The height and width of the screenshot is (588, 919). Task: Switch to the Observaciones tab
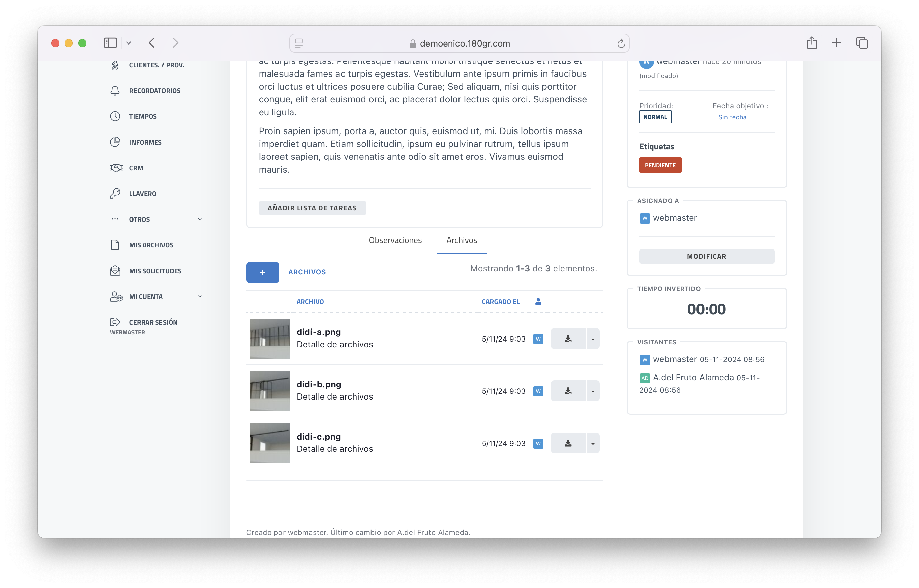395,240
